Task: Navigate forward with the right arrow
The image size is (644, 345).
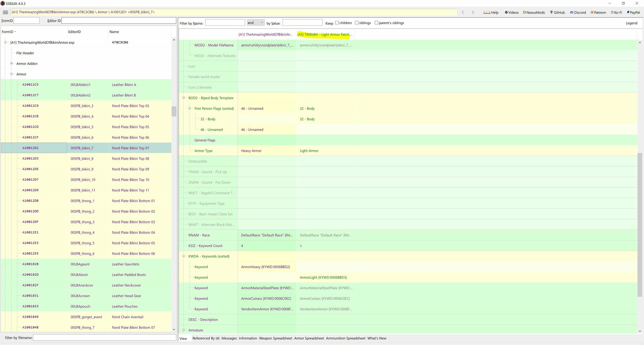Action: [x=473, y=12]
